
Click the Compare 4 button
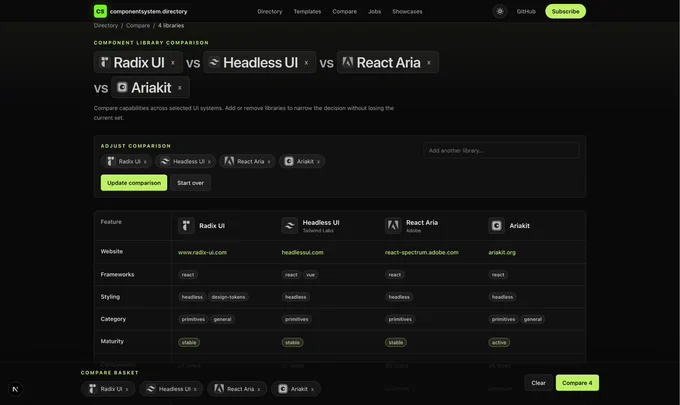point(577,383)
